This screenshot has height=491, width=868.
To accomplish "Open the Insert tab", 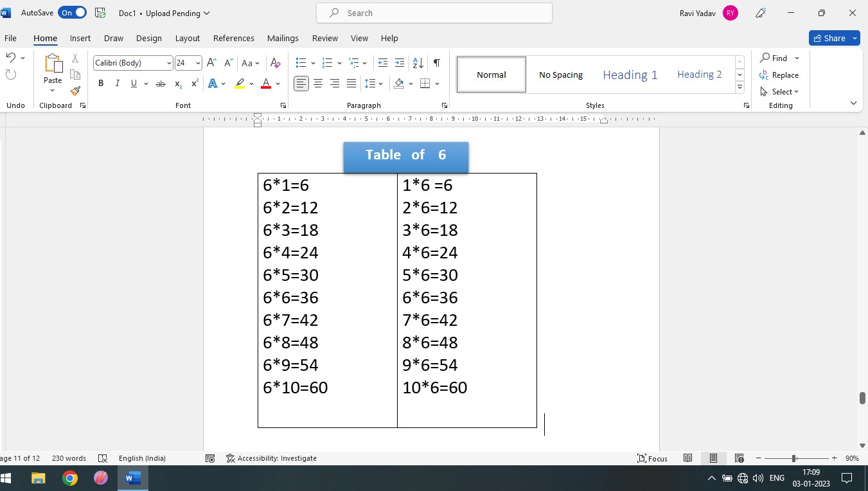I will [80, 38].
